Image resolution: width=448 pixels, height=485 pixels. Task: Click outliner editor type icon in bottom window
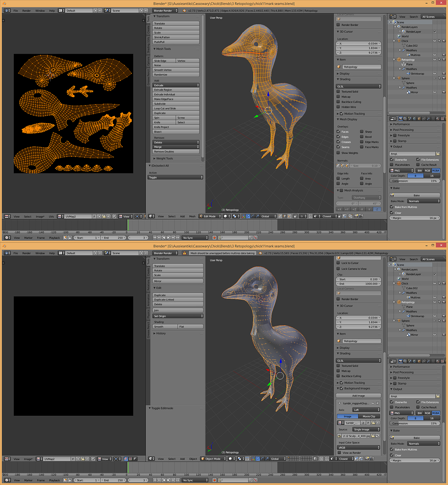coord(393,259)
